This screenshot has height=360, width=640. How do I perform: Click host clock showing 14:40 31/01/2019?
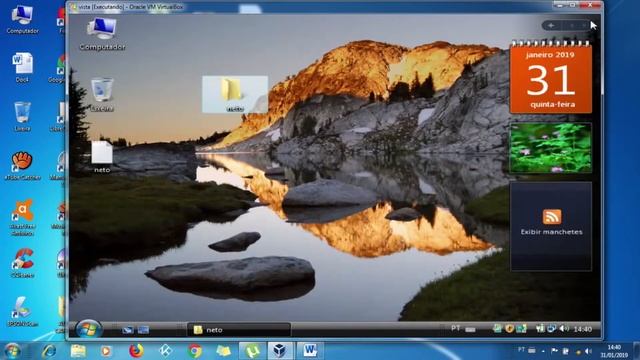[x=614, y=351]
